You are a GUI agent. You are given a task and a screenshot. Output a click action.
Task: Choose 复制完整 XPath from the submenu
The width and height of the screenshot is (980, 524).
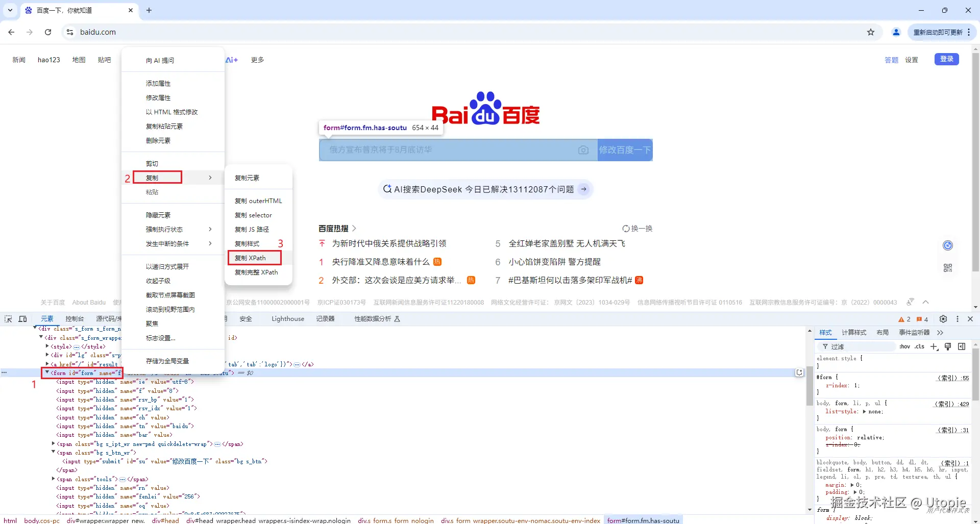point(256,272)
